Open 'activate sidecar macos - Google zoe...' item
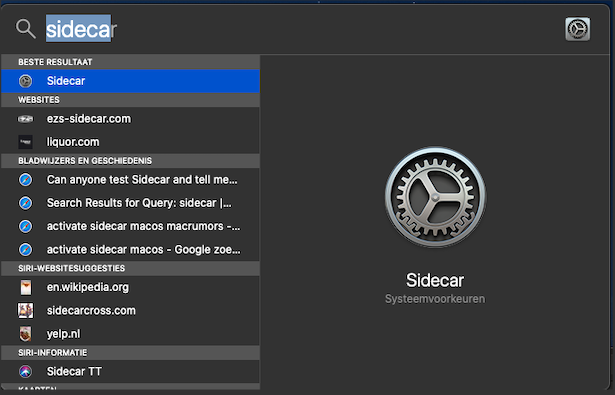The height and width of the screenshot is (395, 615). tap(130, 249)
